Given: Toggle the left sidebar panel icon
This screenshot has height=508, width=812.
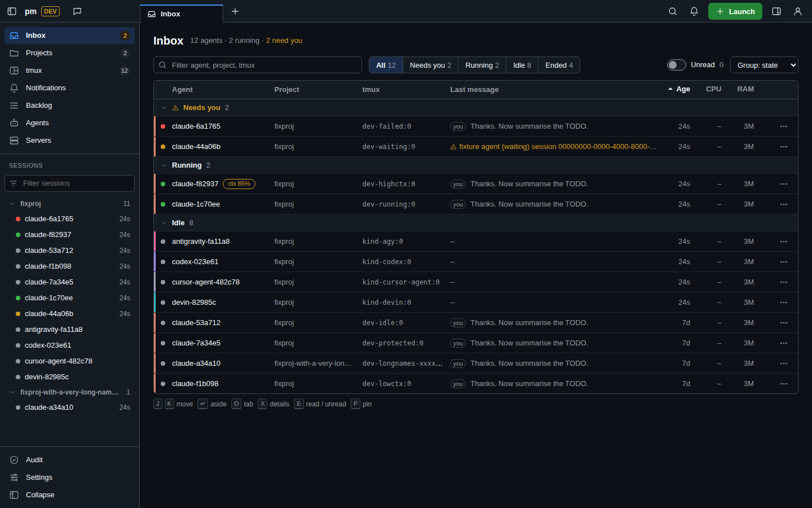Looking at the screenshot, I should (12, 11).
